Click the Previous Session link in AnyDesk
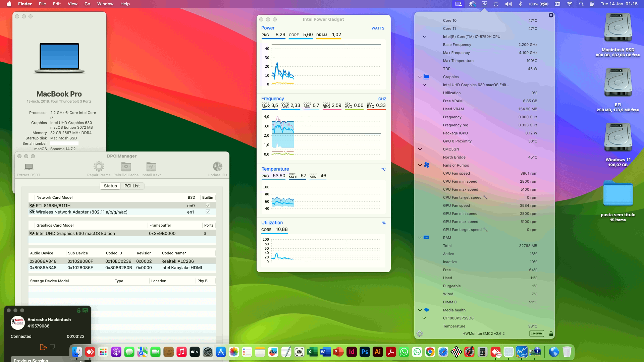 pos(31,360)
